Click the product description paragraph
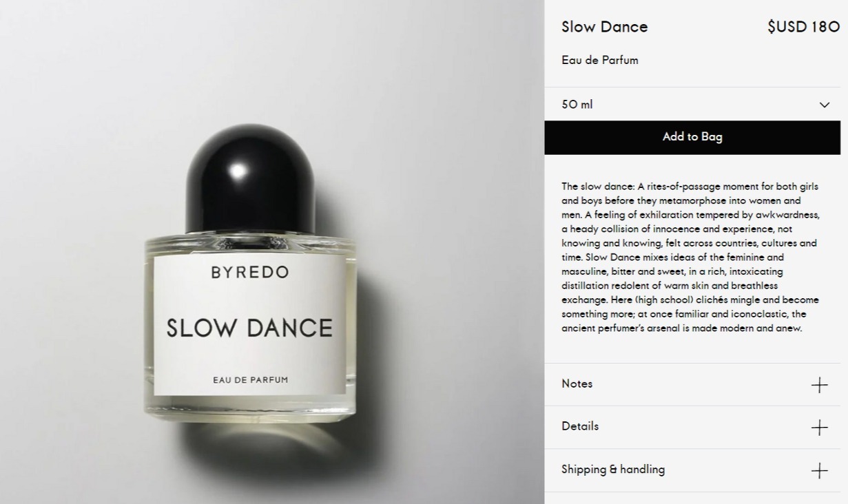 [690, 257]
